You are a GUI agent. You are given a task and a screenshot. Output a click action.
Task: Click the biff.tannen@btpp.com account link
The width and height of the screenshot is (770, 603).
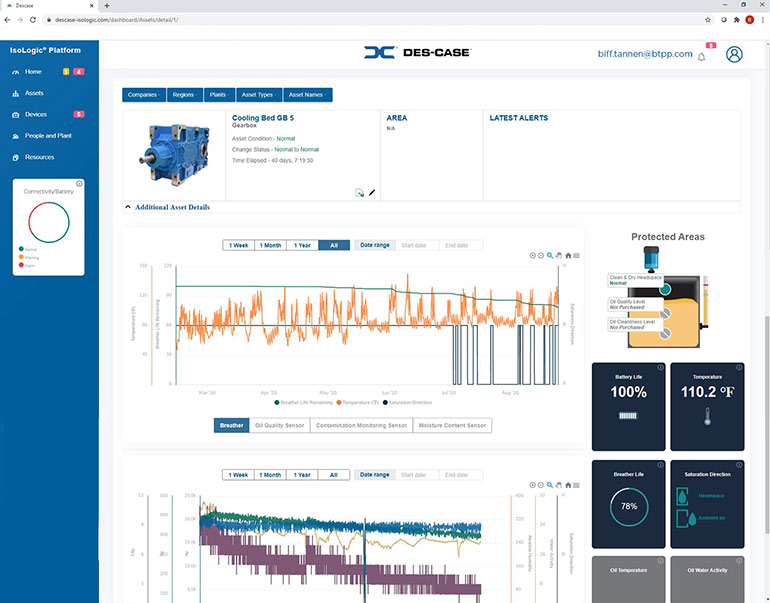click(645, 54)
